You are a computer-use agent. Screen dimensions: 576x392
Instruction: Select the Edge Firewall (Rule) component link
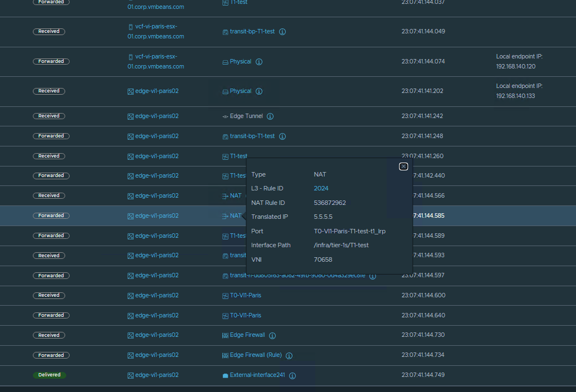253,355
